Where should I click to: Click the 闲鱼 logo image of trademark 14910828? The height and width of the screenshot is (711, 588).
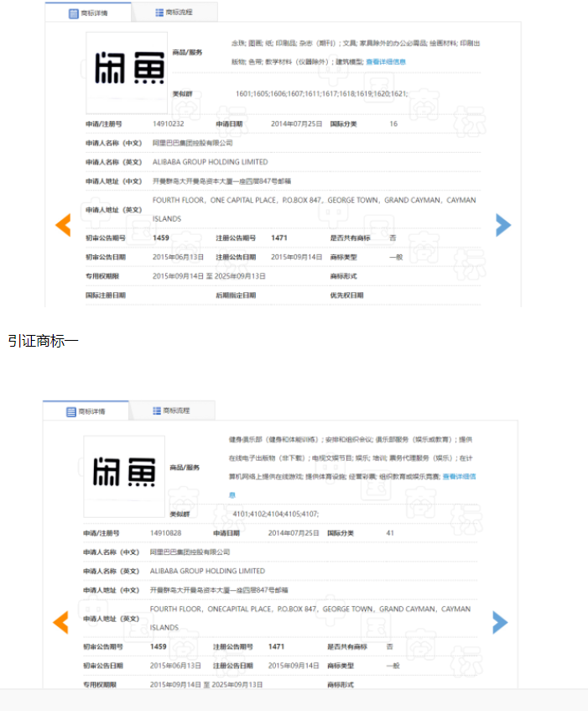click(124, 477)
